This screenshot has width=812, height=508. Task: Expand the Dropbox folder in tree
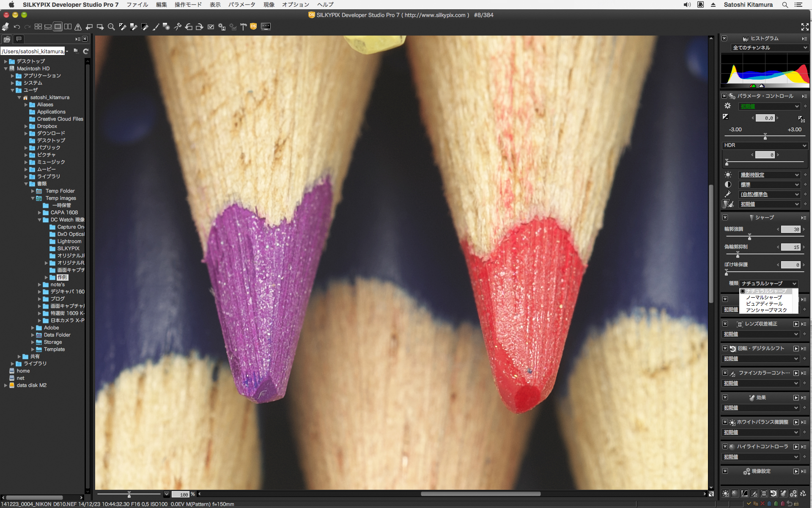click(26, 126)
